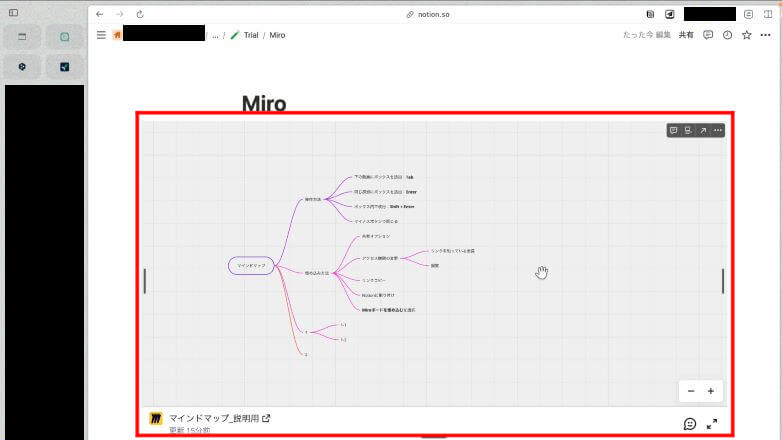Select mind map node labeled 1-1

click(343, 325)
